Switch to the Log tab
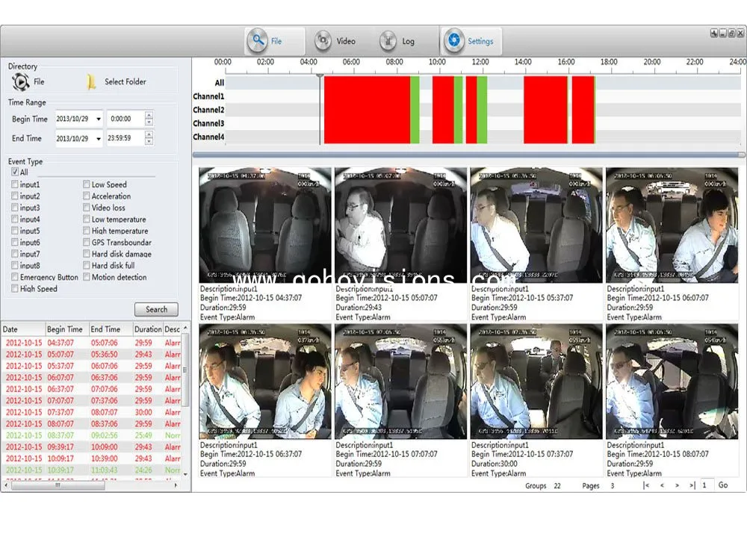The height and width of the screenshot is (560, 747). (388, 41)
